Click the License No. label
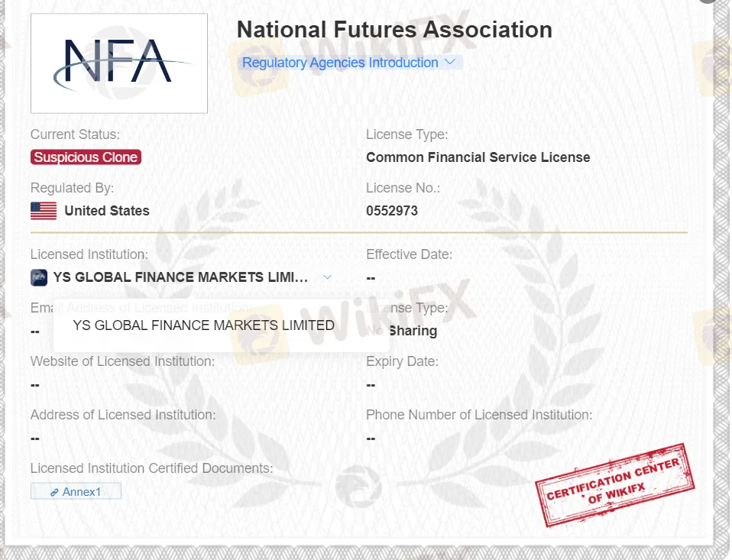The image size is (732, 560). click(x=403, y=188)
